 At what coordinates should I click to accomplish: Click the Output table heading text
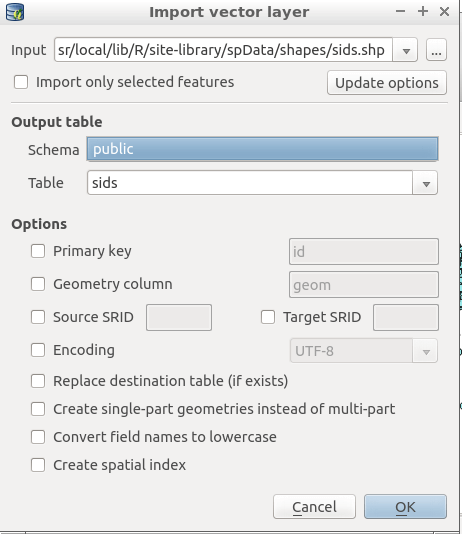click(x=57, y=122)
